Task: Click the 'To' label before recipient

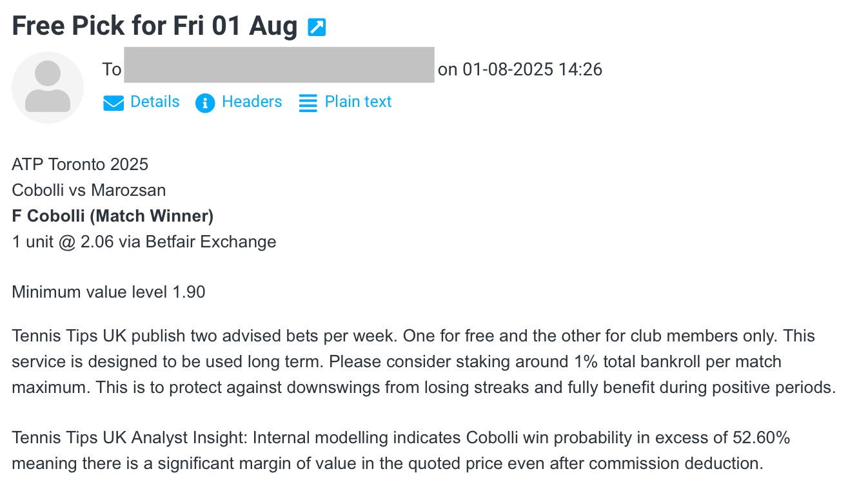Action: pyautogui.click(x=112, y=70)
